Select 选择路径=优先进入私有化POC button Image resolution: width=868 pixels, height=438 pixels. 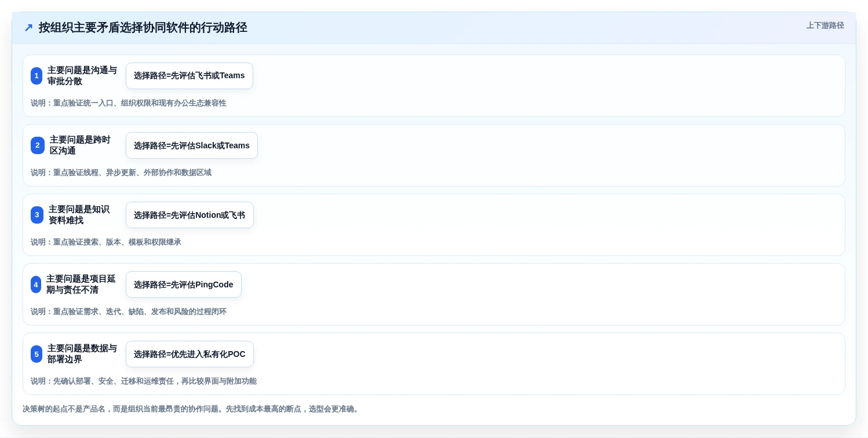click(189, 354)
